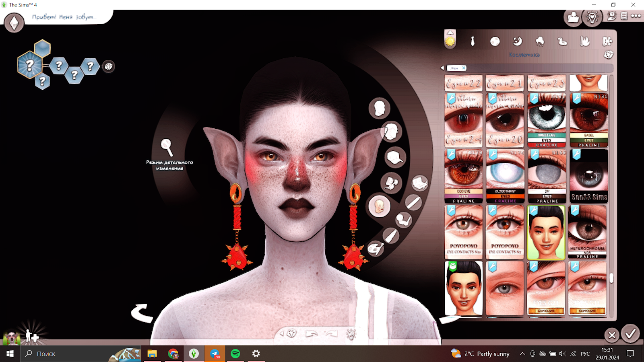Select the face makeup head icon
The width and height of the screenshot is (644, 362).
point(379,206)
